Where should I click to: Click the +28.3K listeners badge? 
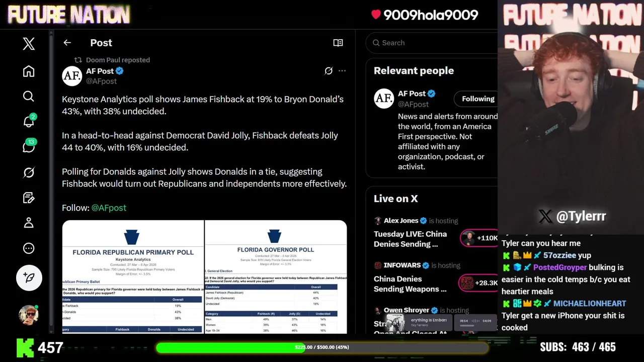[478, 283]
